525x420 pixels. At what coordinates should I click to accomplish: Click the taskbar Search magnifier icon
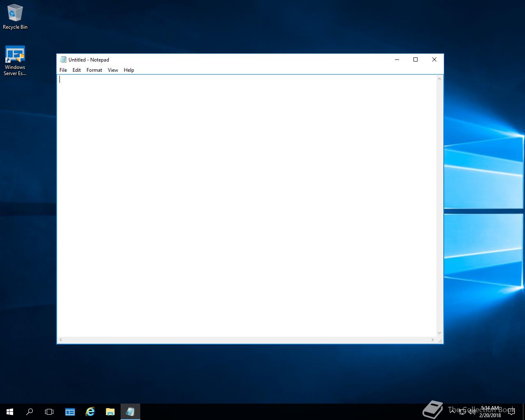point(30,412)
